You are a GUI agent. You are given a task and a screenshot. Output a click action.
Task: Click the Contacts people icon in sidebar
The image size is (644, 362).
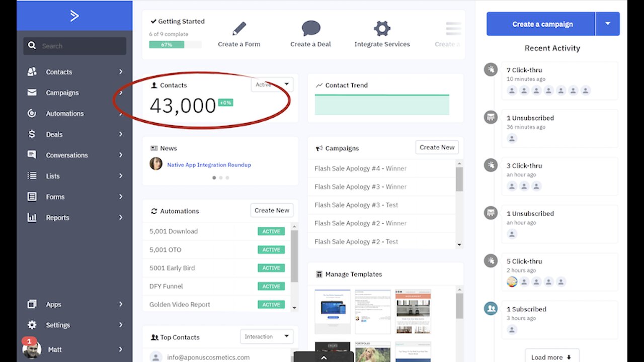tap(32, 72)
